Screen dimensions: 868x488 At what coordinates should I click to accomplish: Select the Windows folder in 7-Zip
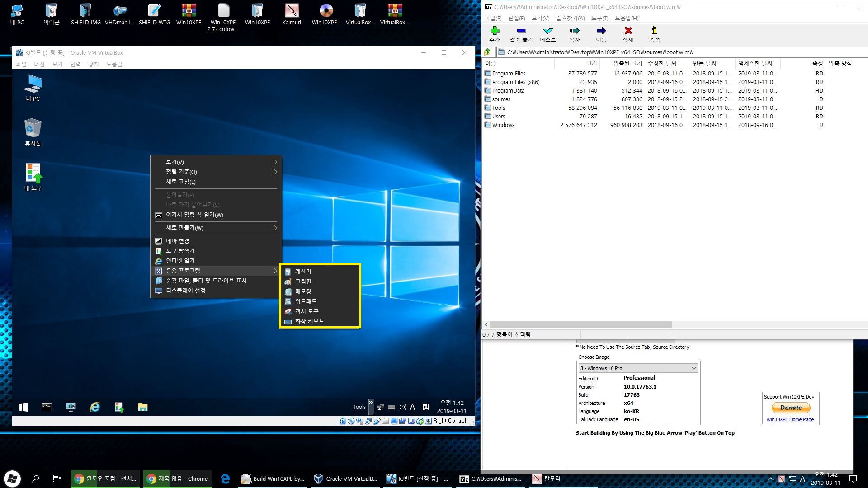(x=503, y=125)
